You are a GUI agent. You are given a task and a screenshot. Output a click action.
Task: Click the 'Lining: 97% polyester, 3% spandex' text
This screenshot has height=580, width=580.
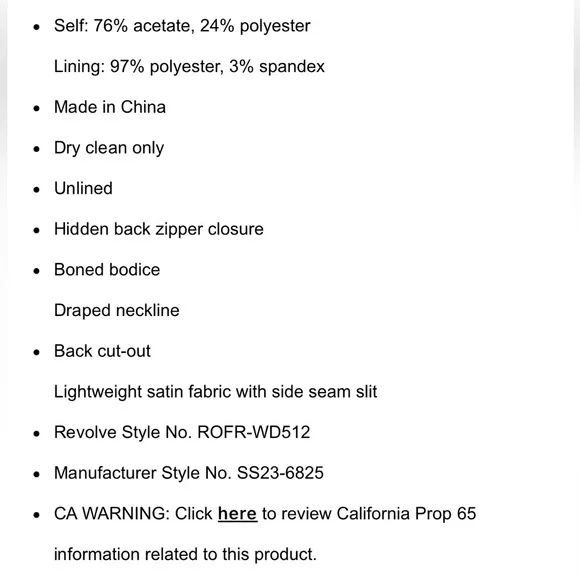click(x=189, y=67)
